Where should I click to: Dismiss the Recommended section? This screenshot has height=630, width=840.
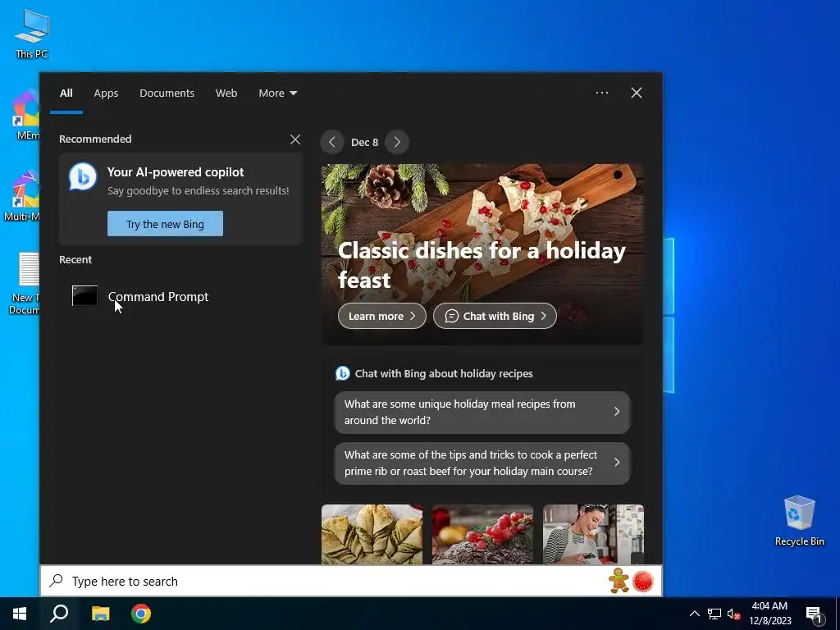click(295, 139)
